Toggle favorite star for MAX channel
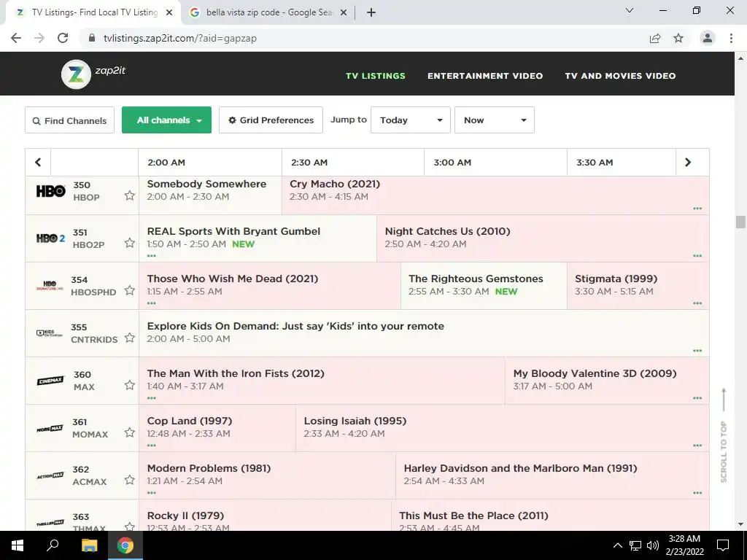The width and height of the screenshot is (747, 560). [130, 385]
